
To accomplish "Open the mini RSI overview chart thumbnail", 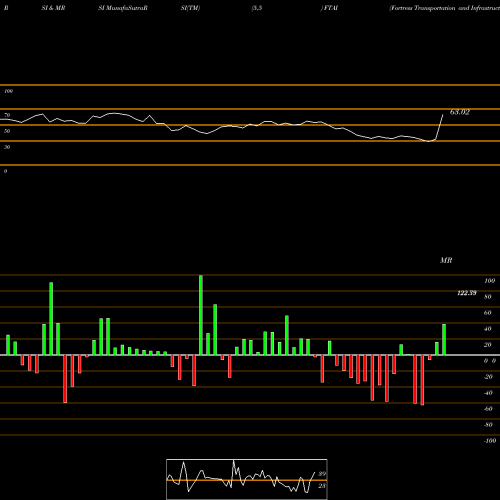I will pyautogui.click(x=247, y=479).
